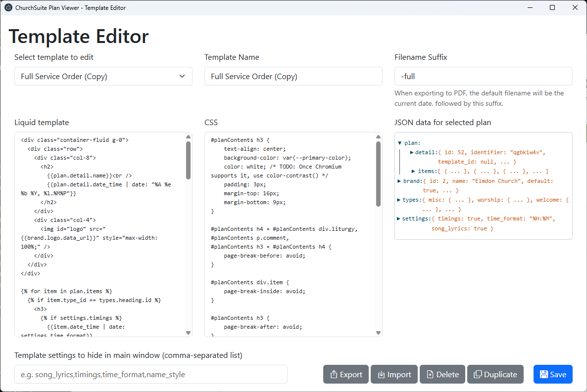
Task: Click the Export share icon
Action: point(334,374)
